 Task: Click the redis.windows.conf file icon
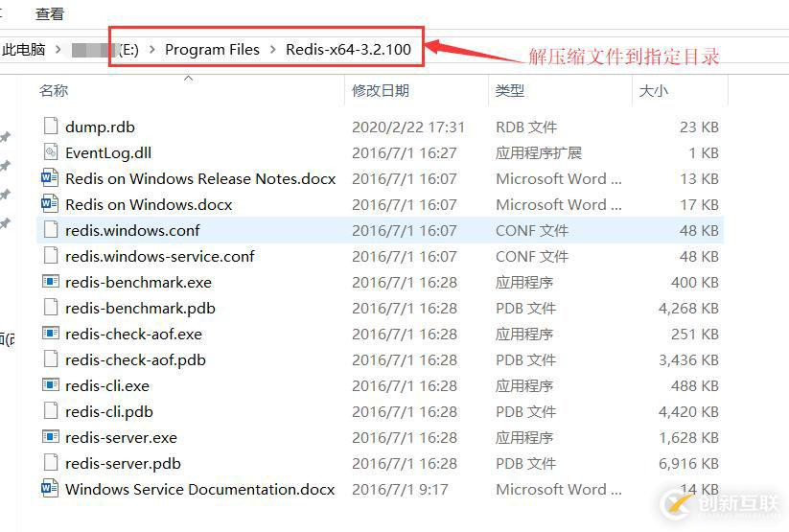click(x=50, y=230)
